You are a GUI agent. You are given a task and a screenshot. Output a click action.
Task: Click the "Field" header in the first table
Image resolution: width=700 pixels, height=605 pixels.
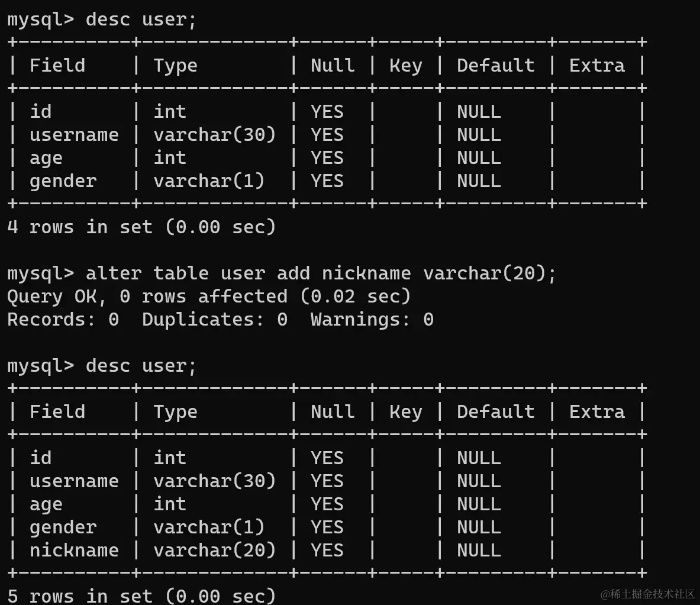coord(57,65)
